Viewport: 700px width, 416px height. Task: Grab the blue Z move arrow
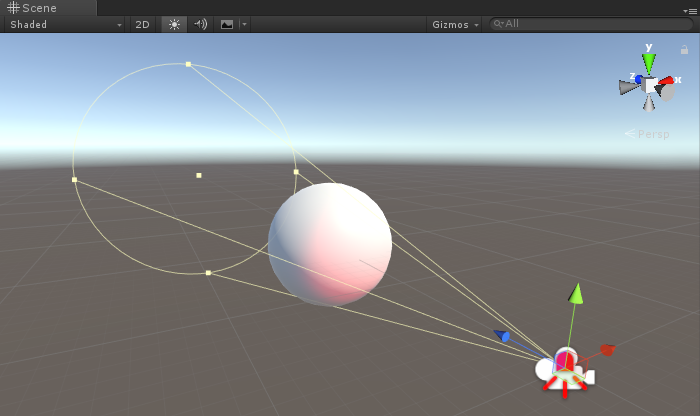pos(502,335)
